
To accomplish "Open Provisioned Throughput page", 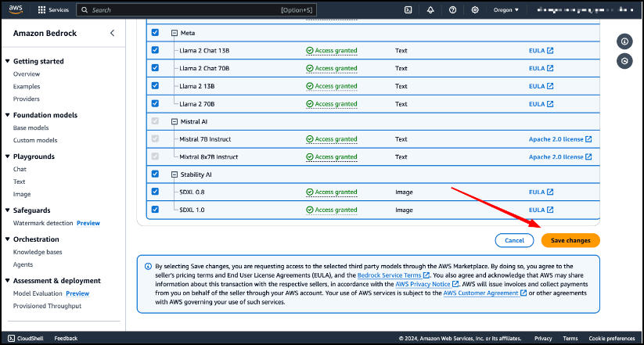I will coord(47,306).
